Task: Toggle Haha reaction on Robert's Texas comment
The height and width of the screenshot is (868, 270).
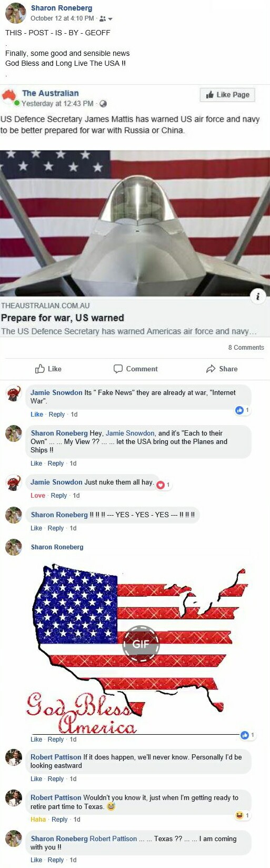Action: point(38,820)
